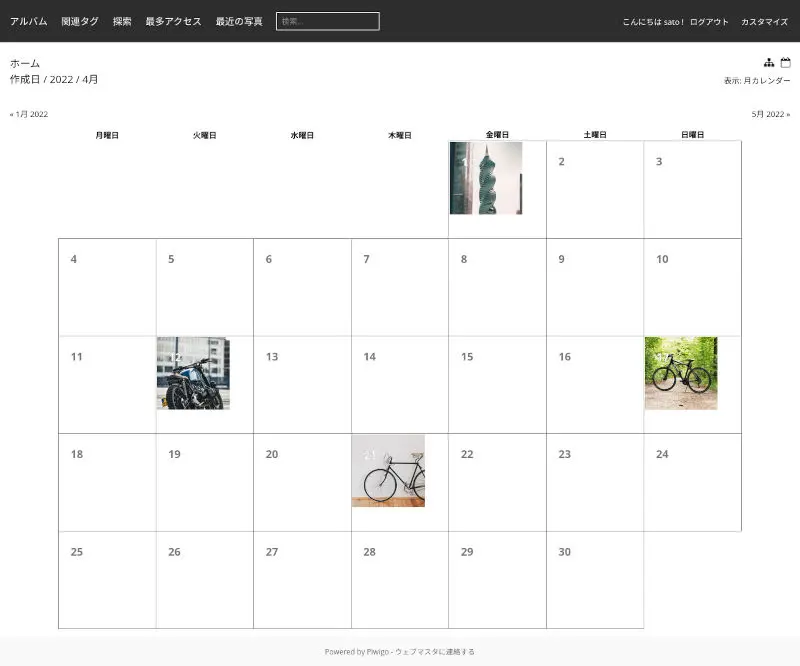
Task: Open the road bicycle photo on April 21
Action: (388, 471)
